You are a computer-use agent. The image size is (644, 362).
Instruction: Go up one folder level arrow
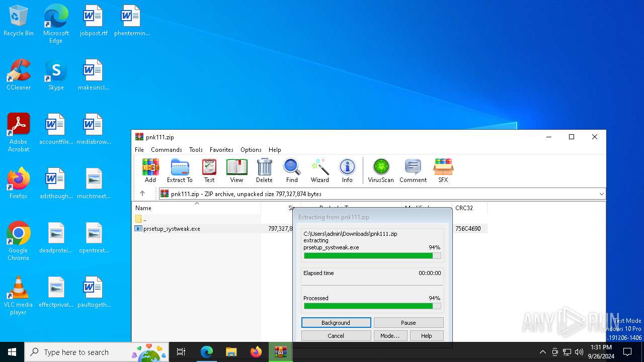(x=142, y=194)
